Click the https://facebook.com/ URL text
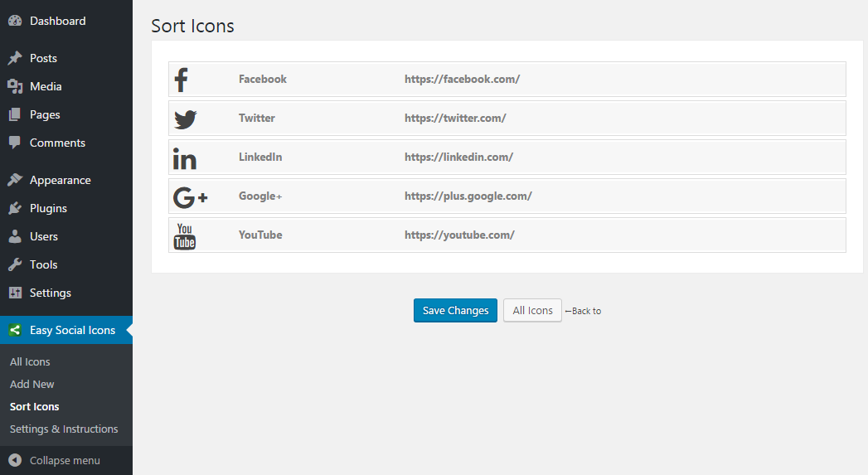 [463, 80]
